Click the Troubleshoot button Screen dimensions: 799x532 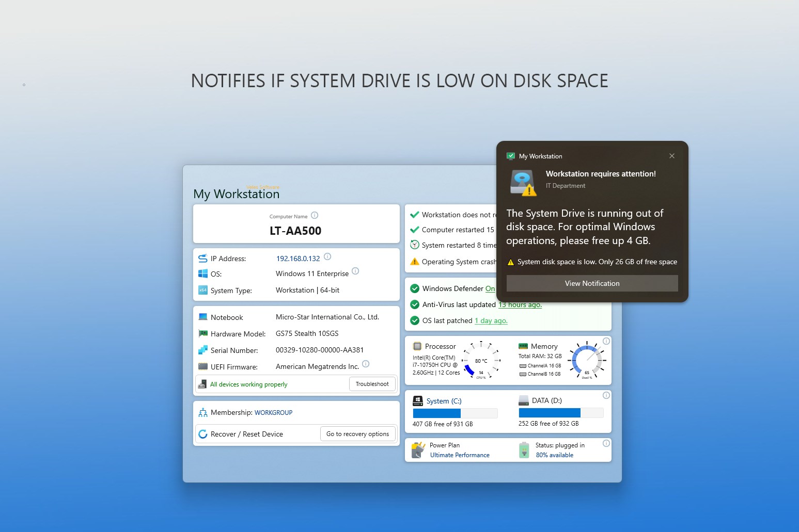click(x=372, y=384)
